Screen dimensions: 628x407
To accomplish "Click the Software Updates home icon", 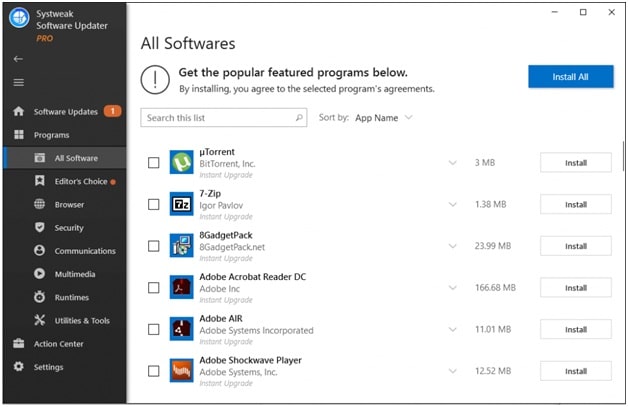I will (18, 111).
